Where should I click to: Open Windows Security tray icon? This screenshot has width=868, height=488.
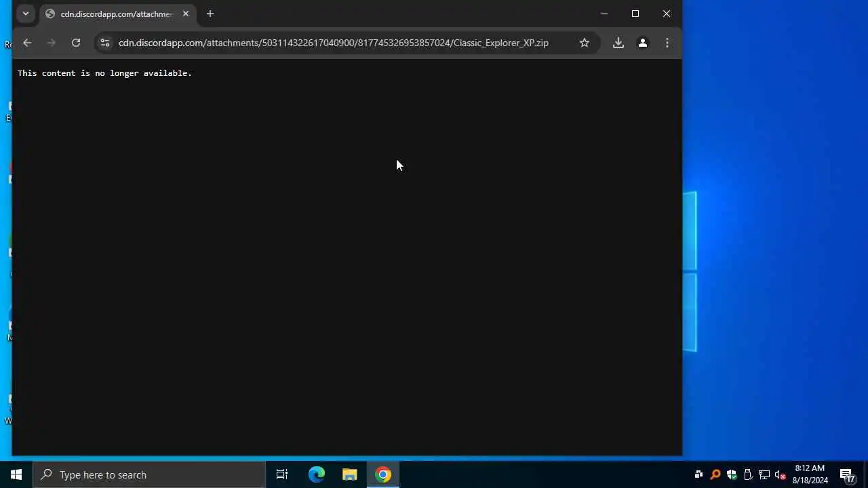coord(731,474)
